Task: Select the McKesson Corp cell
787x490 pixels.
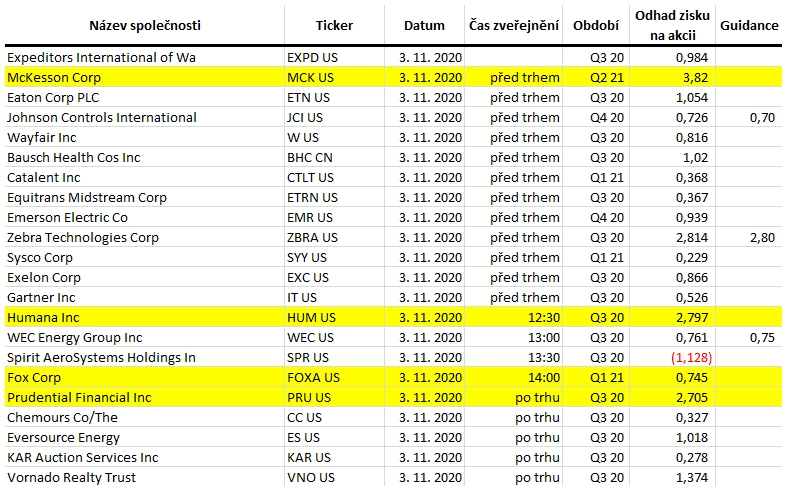Action: [145, 77]
